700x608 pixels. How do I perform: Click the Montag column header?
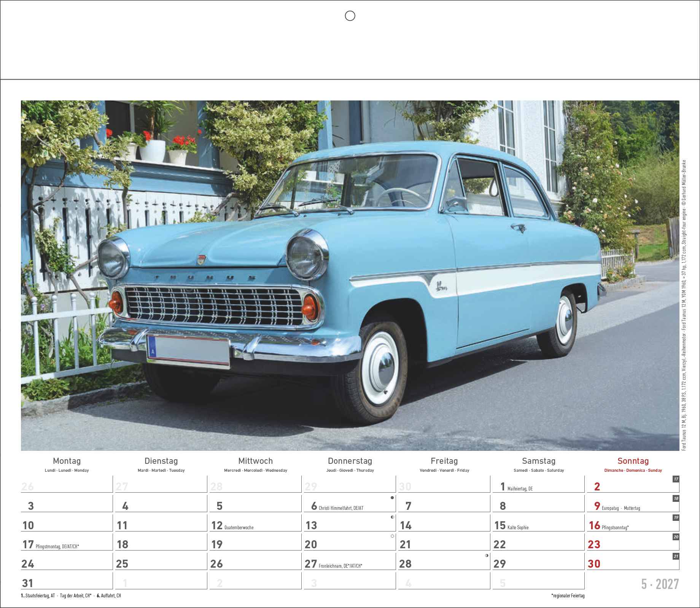pyautogui.click(x=67, y=461)
